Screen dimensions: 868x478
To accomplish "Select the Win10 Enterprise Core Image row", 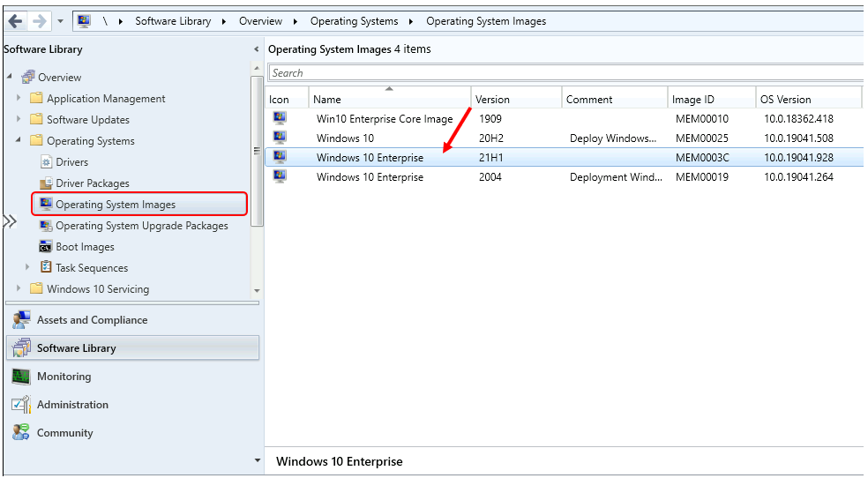I will click(x=564, y=118).
